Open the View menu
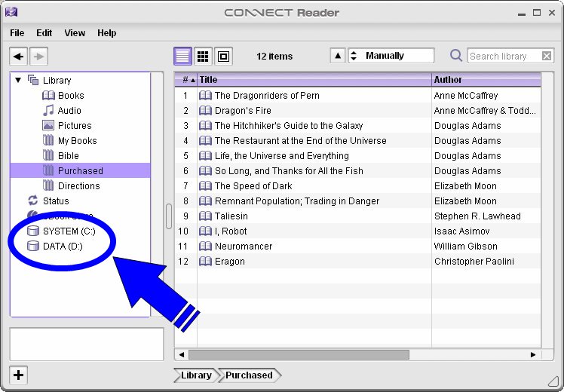This screenshot has width=564, height=392. (x=75, y=33)
